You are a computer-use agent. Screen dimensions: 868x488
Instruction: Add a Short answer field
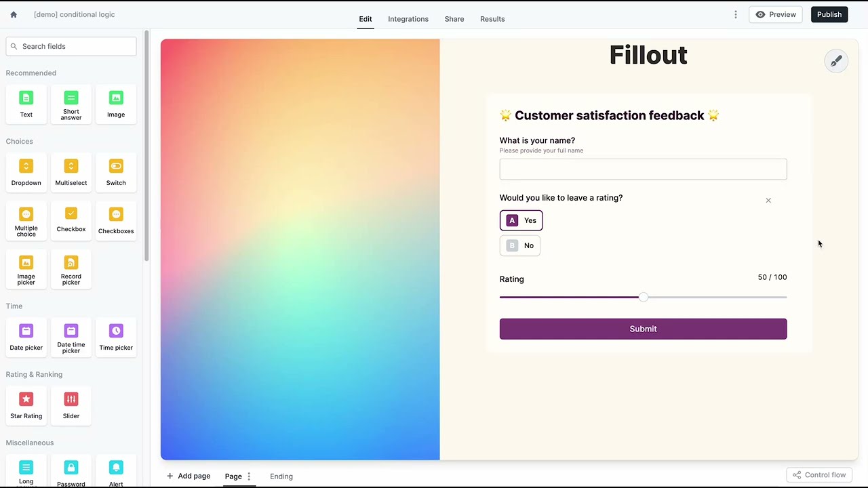71,104
